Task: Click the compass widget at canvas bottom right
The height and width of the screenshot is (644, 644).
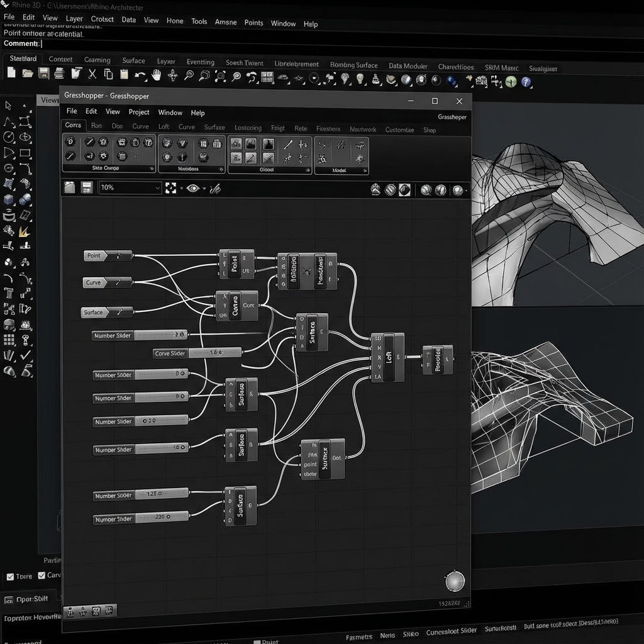Action: click(x=454, y=581)
